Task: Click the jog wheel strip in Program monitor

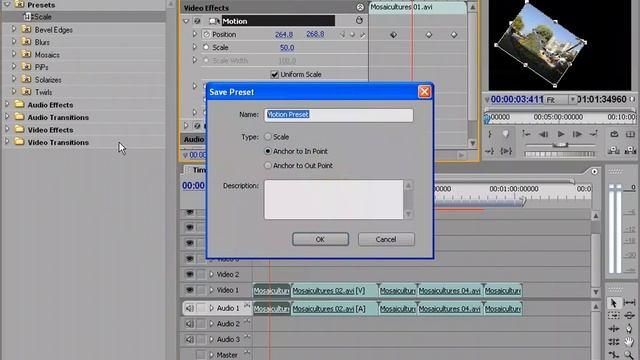Action: click(560, 154)
